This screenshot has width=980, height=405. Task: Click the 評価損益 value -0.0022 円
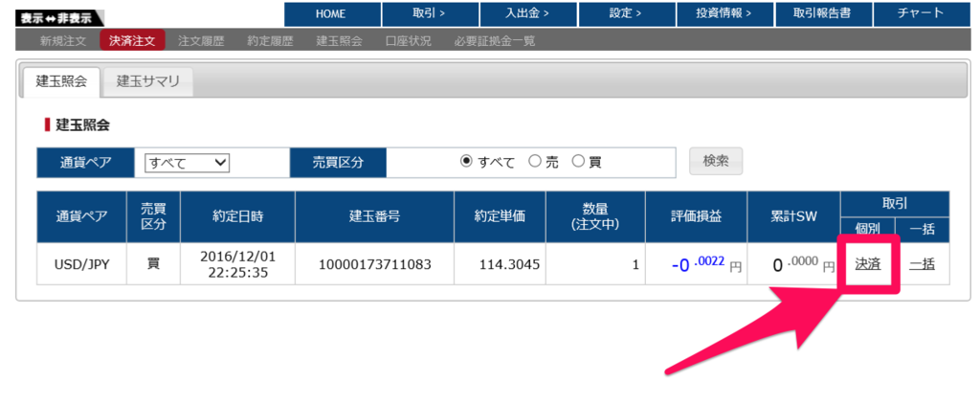[706, 264]
